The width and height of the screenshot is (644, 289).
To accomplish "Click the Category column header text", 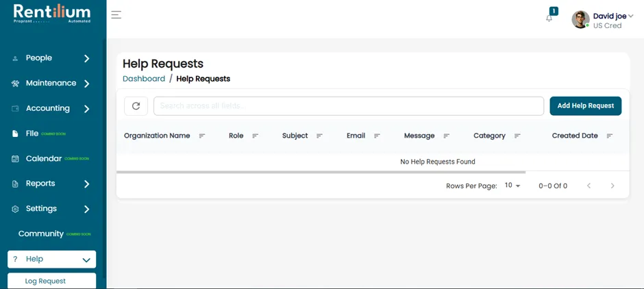I will click(x=489, y=136).
